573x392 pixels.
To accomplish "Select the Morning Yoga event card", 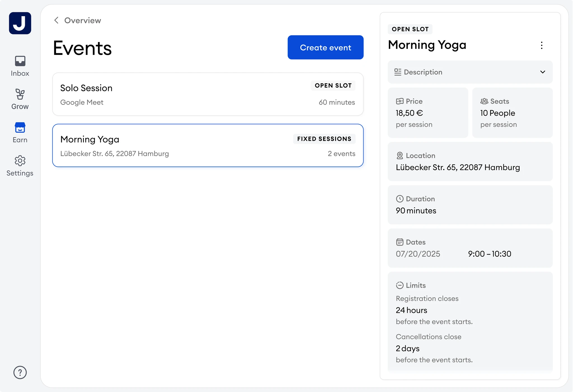I will point(208,145).
